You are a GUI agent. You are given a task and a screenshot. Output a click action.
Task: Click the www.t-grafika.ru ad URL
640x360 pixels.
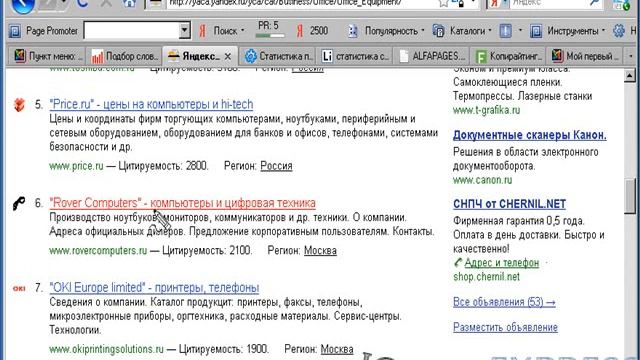coord(487,110)
